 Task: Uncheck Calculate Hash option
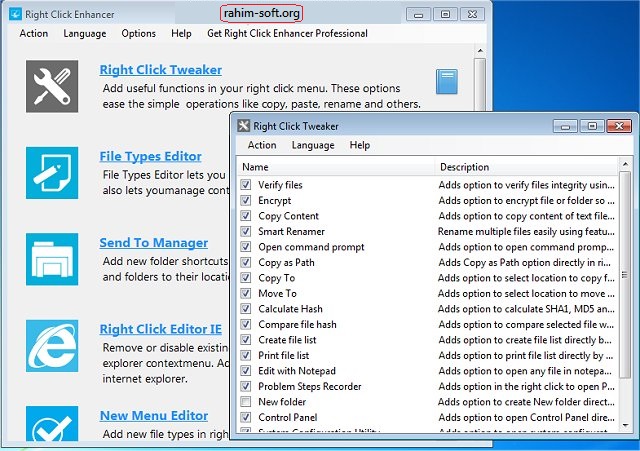point(245,309)
